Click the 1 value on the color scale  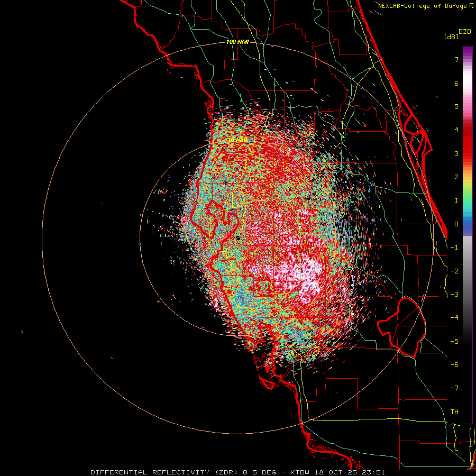456,200
